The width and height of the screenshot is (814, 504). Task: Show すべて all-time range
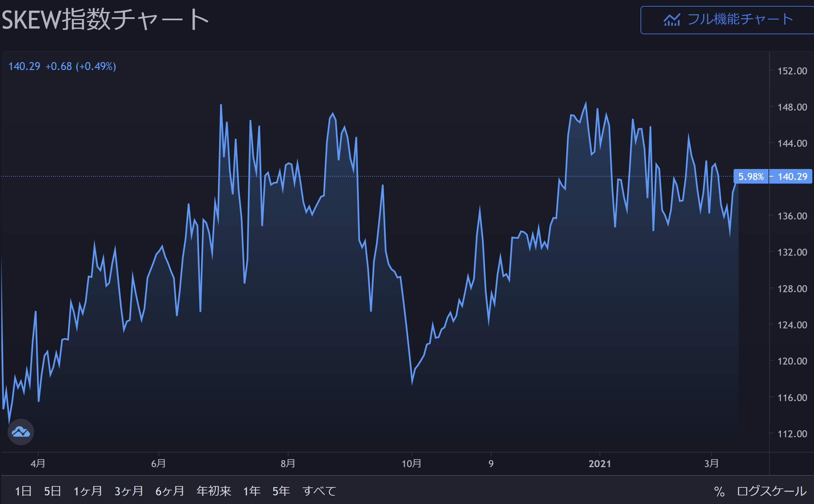[x=319, y=491]
